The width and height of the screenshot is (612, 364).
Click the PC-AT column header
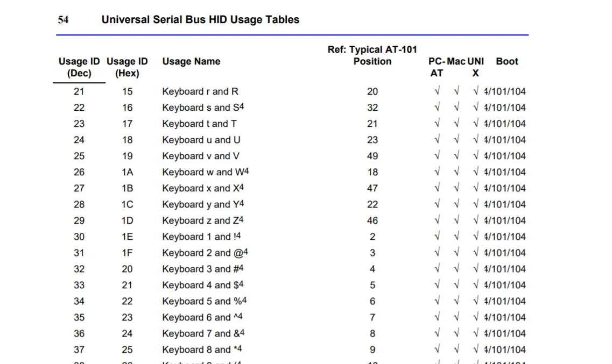pos(437,67)
